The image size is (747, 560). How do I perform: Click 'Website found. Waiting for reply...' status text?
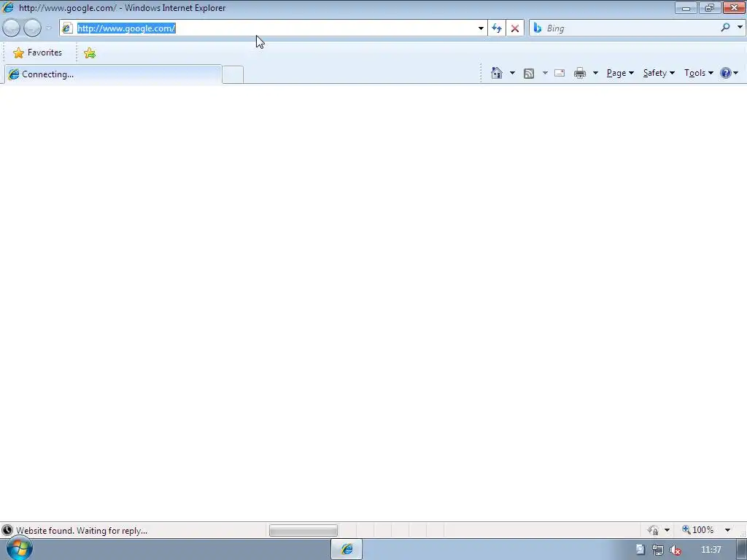[x=82, y=531]
